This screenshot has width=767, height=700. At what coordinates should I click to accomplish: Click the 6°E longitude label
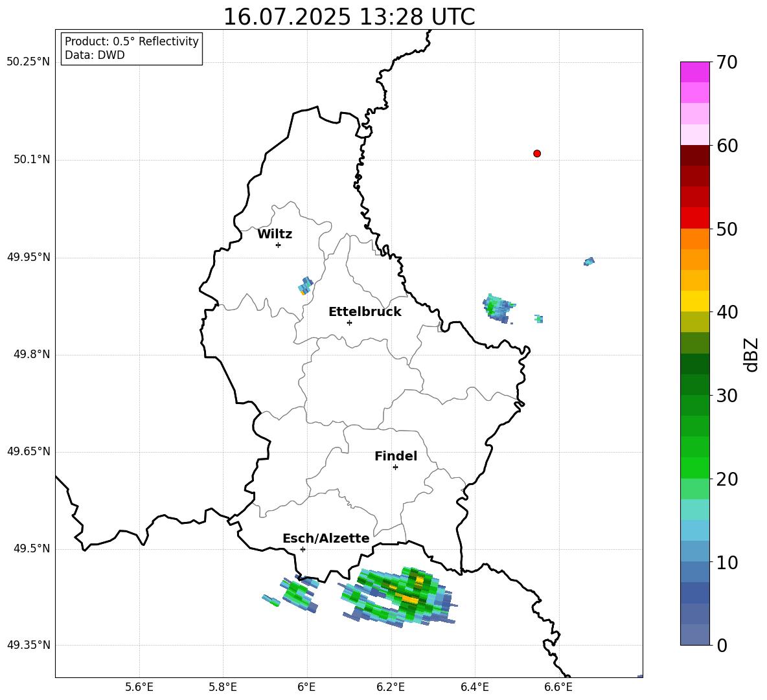tap(306, 687)
